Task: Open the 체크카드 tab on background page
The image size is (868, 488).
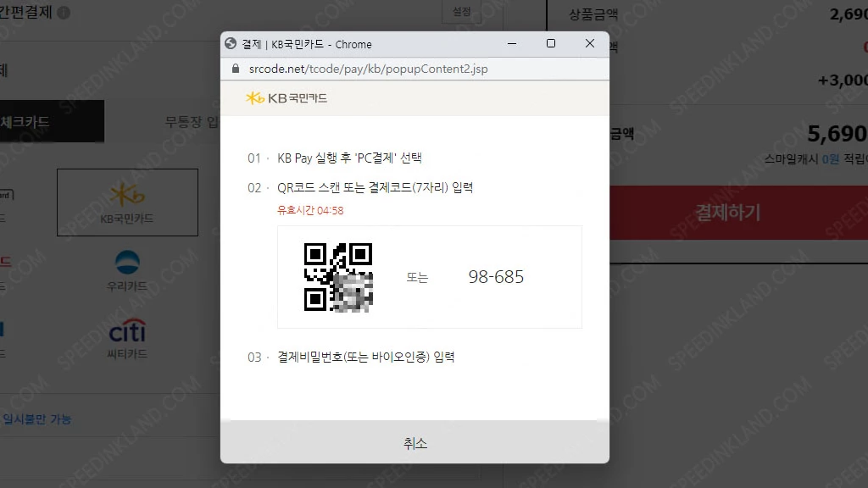Action: (52, 121)
